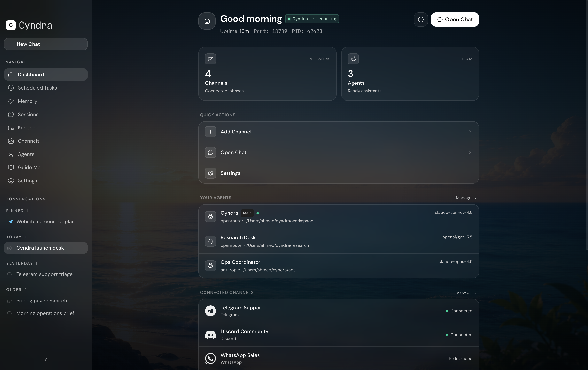Open the Telegram support triage conversation
Viewport: 588px width, 370px height.
click(46, 274)
